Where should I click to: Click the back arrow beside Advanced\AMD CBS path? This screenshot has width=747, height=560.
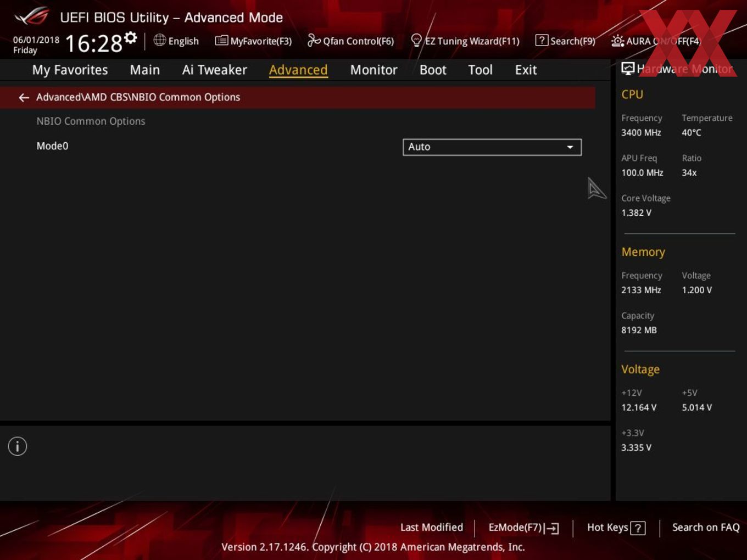click(x=24, y=98)
